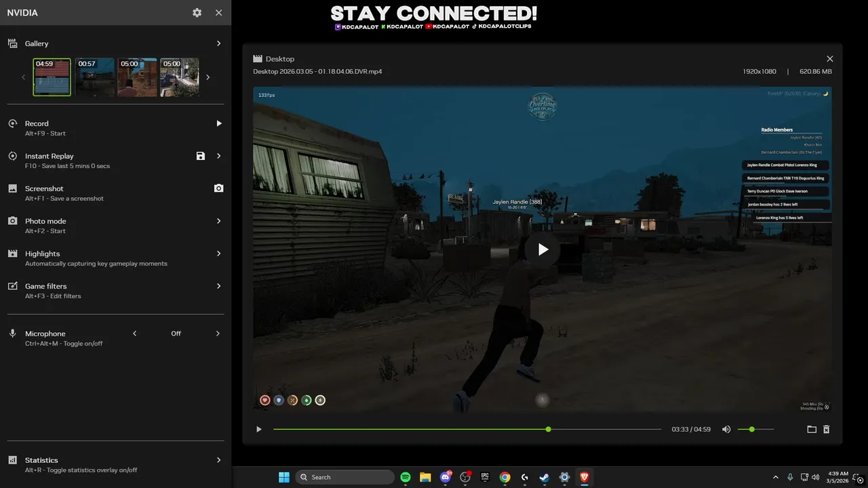
Task: Open Spotify from the taskbar
Action: pos(406,477)
